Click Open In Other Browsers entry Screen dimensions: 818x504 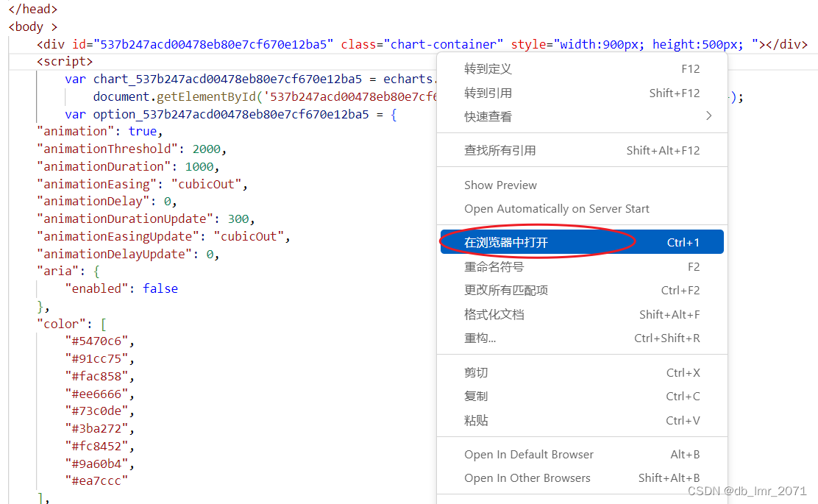tap(527, 478)
